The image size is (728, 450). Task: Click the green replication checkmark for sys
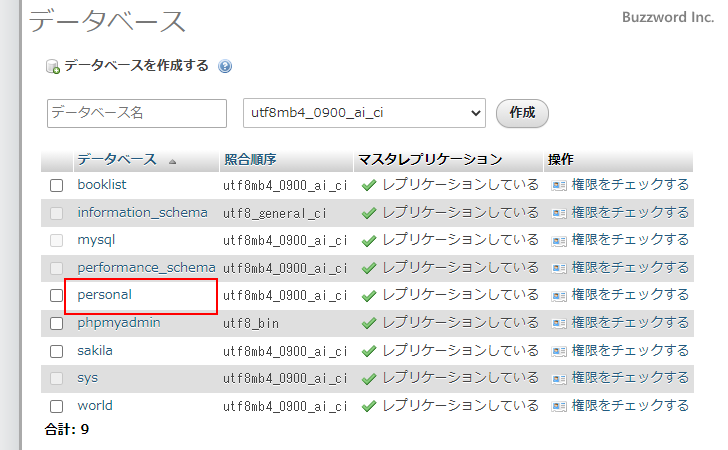tap(369, 379)
